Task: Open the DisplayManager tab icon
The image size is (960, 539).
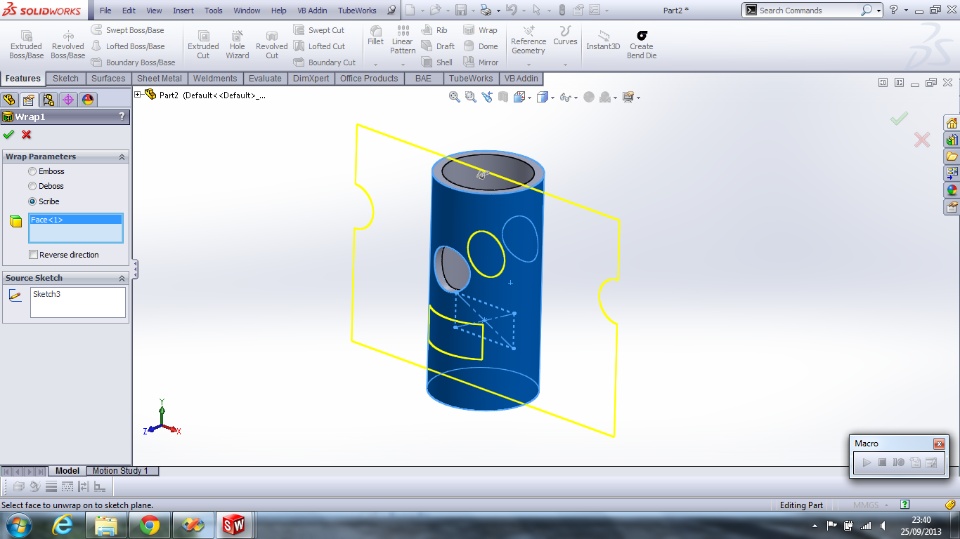Action: point(88,100)
